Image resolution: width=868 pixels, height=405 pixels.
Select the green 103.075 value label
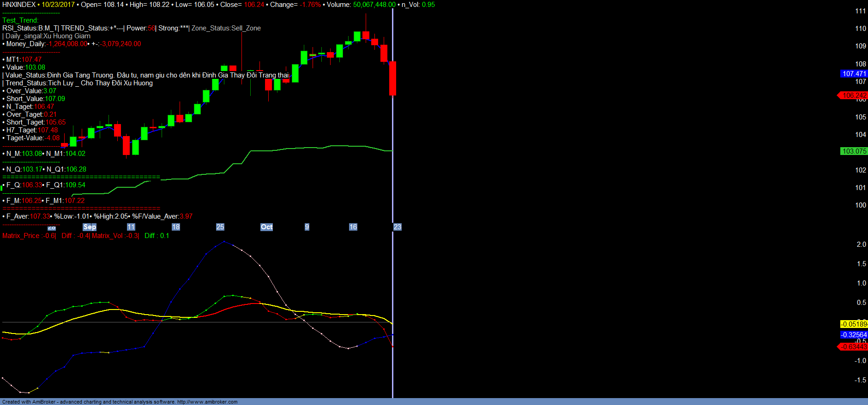pos(854,151)
